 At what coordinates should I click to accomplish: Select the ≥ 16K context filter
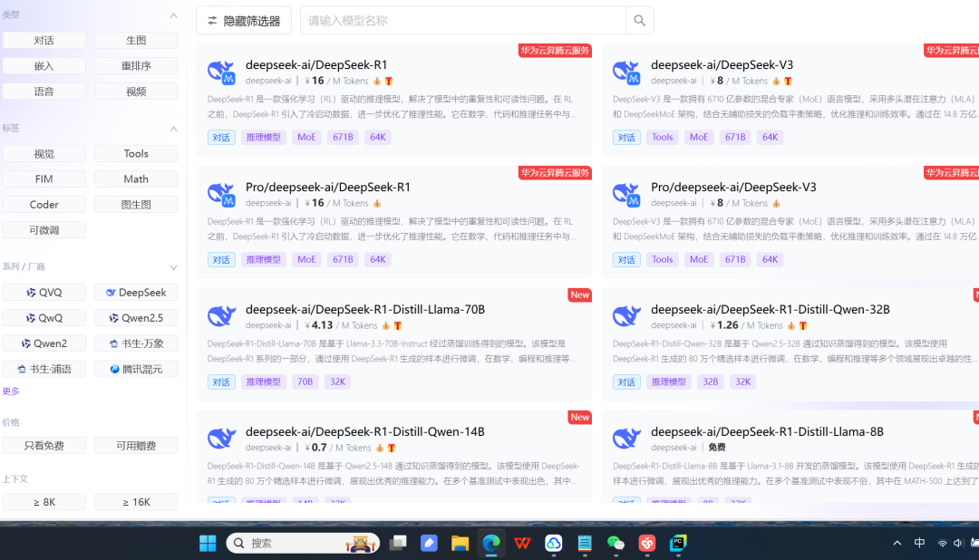136,502
